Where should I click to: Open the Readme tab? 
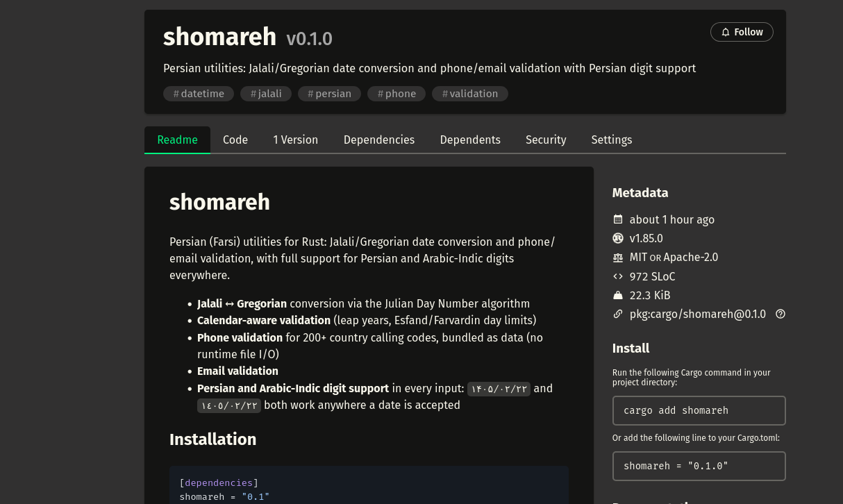177,140
